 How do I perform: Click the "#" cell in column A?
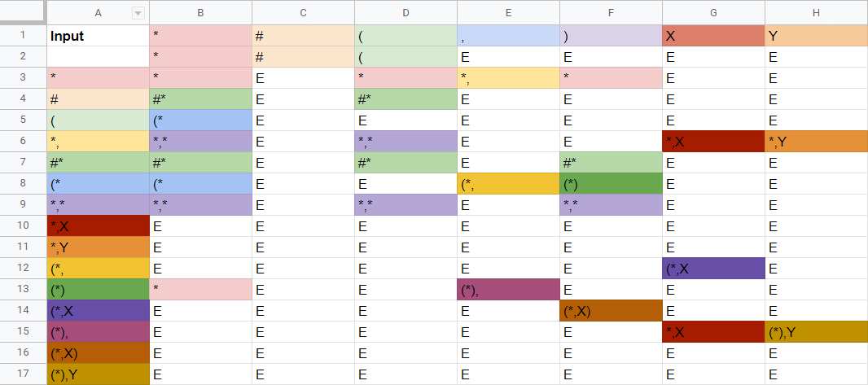click(x=98, y=98)
